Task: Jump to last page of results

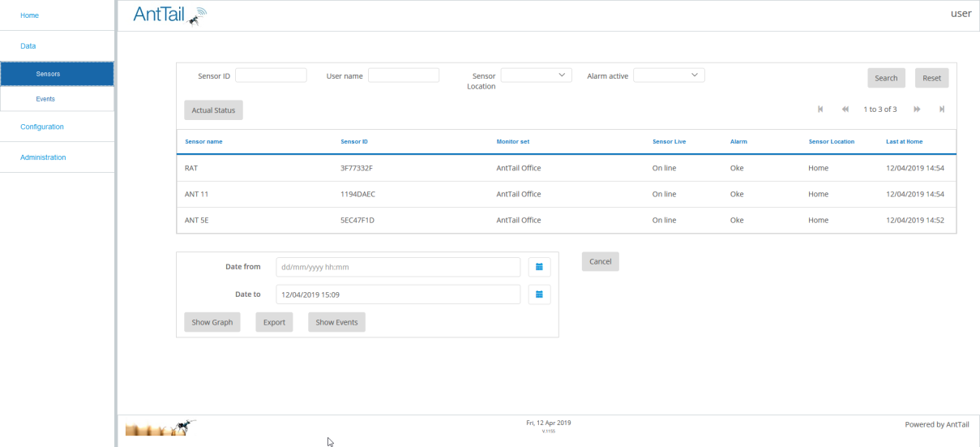Action: tap(942, 110)
